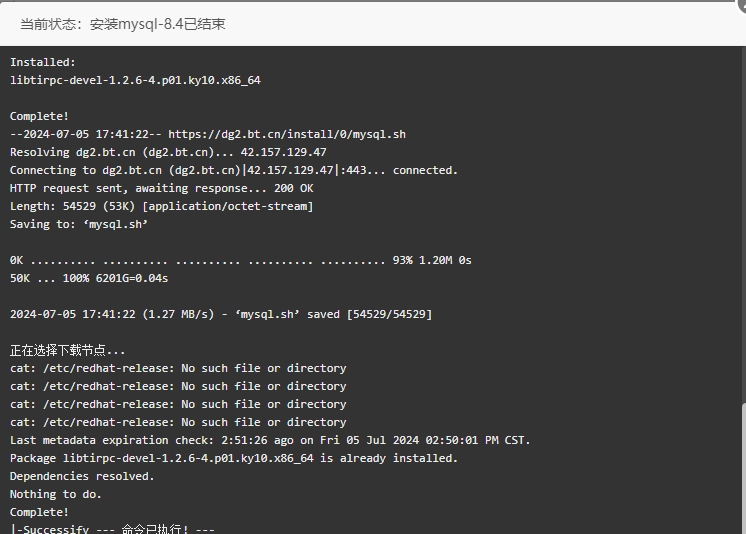Click the 'Installed:' log line

pyautogui.click(x=43, y=62)
